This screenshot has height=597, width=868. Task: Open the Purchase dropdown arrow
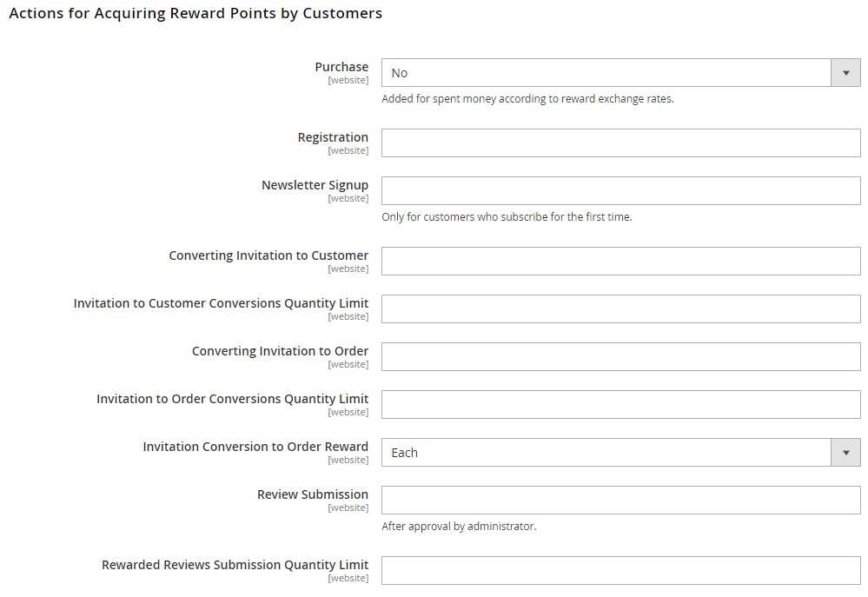pyautogui.click(x=845, y=72)
